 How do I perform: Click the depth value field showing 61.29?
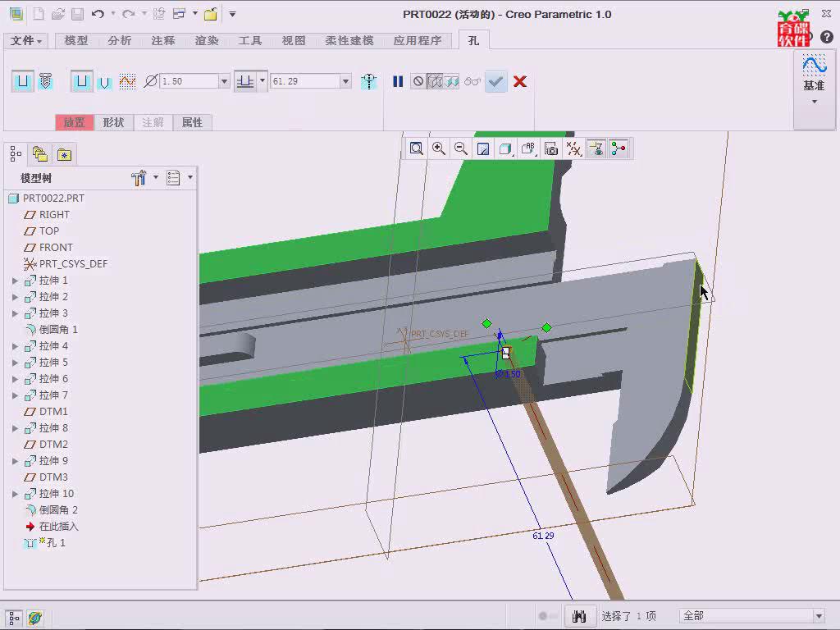coord(305,81)
